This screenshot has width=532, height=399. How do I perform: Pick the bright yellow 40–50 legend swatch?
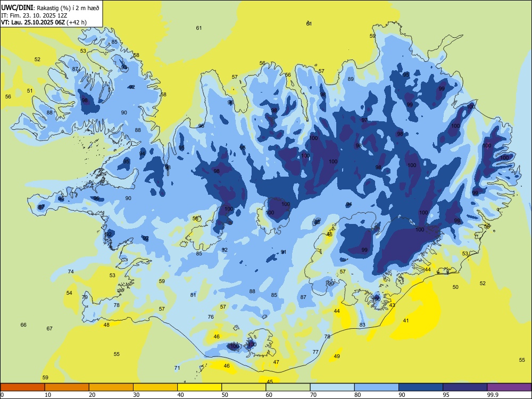(199, 387)
